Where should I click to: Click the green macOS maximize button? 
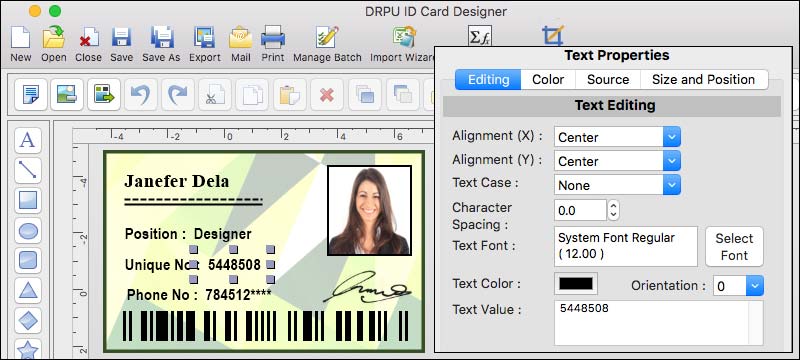click(55, 11)
